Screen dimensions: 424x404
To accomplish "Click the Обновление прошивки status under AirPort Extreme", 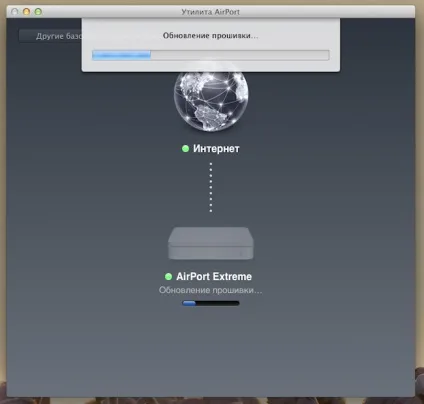I will pos(210,290).
